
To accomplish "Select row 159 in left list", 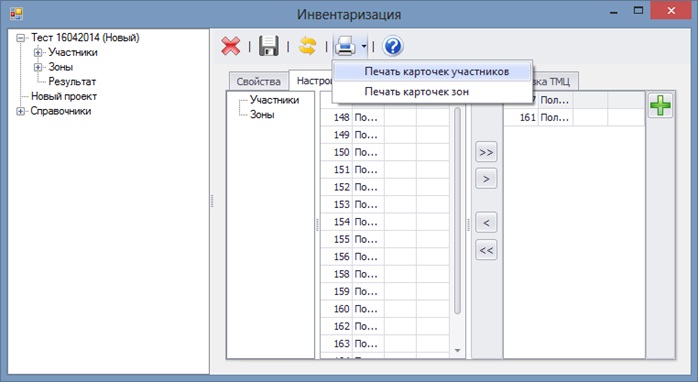I will click(x=385, y=292).
